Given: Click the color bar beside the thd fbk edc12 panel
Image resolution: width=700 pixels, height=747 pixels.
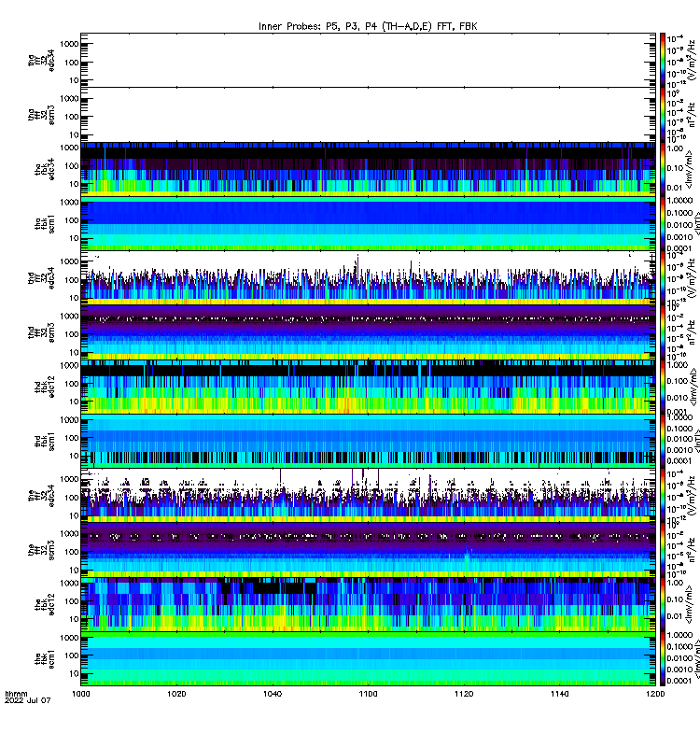Looking at the screenshot, I should (x=663, y=387).
